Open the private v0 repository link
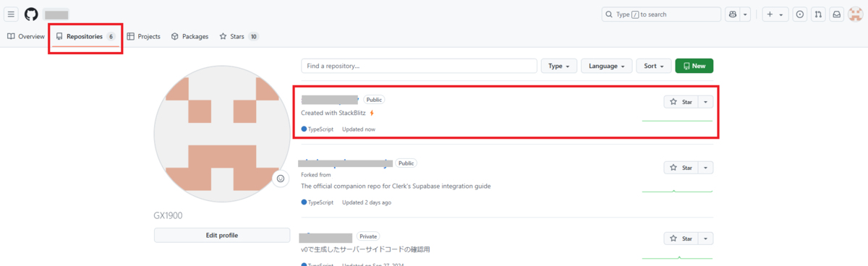 pyautogui.click(x=326, y=237)
